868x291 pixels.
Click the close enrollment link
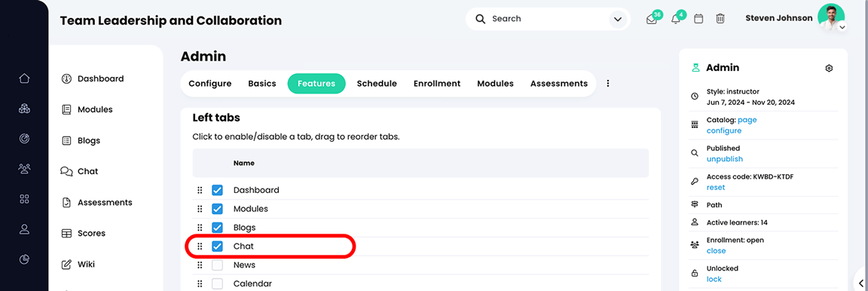[x=716, y=250]
